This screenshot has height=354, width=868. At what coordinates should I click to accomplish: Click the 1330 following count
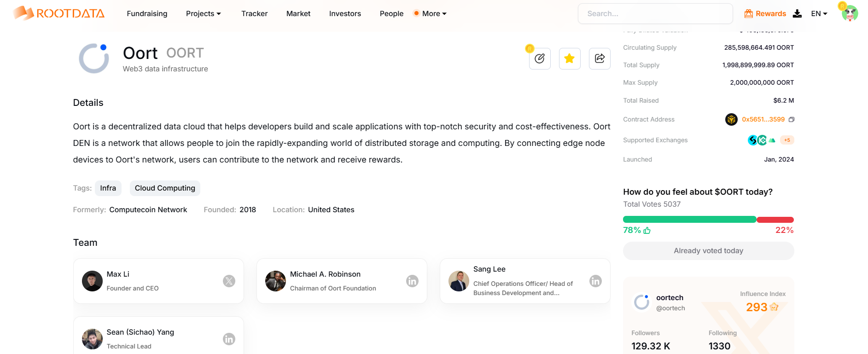point(719,346)
